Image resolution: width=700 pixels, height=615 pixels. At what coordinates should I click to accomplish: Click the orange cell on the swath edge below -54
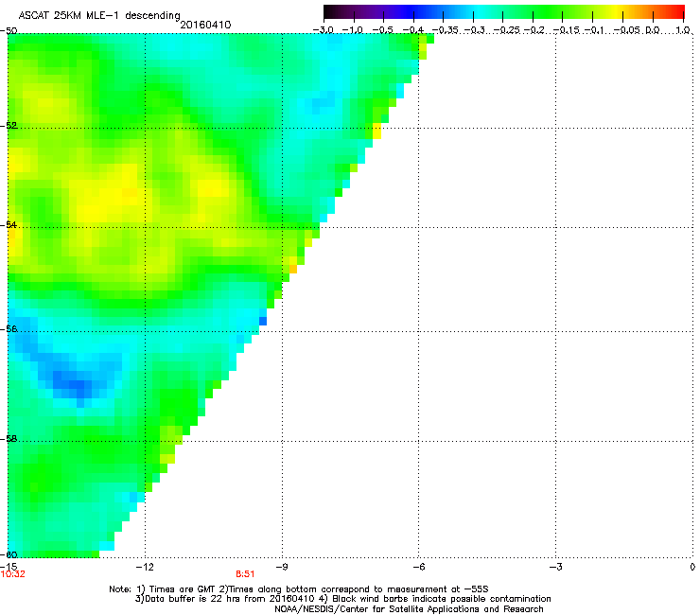click(293, 269)
